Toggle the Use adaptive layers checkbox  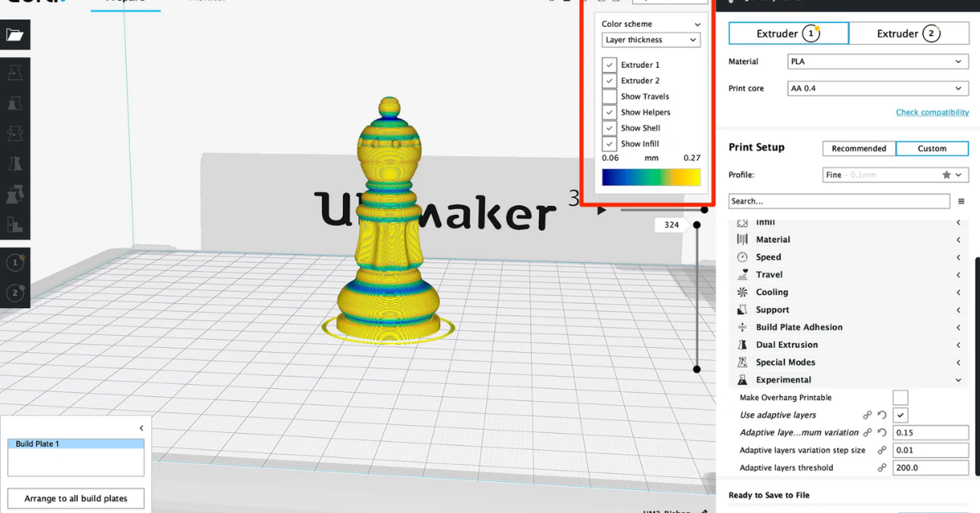pos(900,415)
